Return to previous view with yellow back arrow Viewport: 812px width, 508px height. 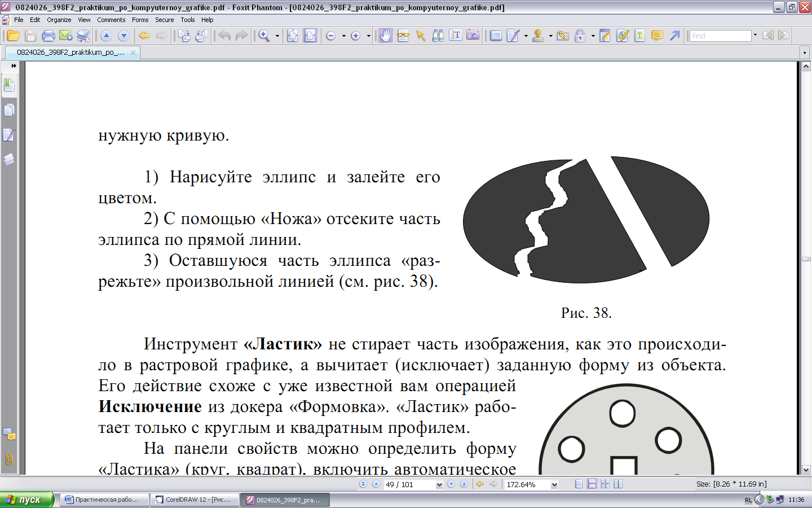[144, 36]
